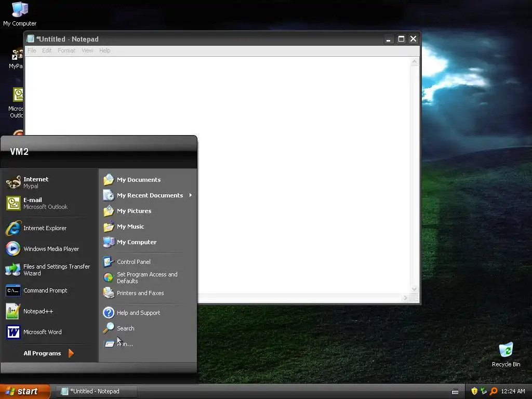Open Notepad++ from Start menu

click(x=49, y=311)
